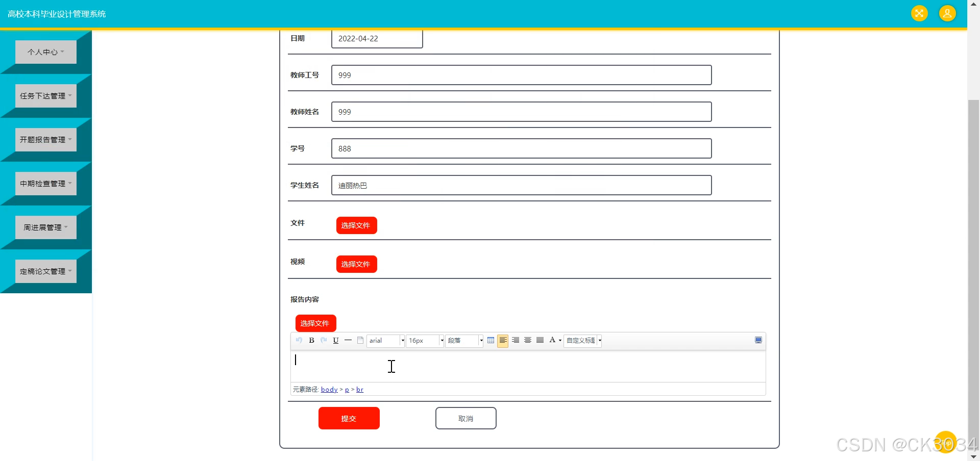Toggle fullscreen editor mode icon
The width and height of the screenshot is (980, 461).
(x=758, y=340)
